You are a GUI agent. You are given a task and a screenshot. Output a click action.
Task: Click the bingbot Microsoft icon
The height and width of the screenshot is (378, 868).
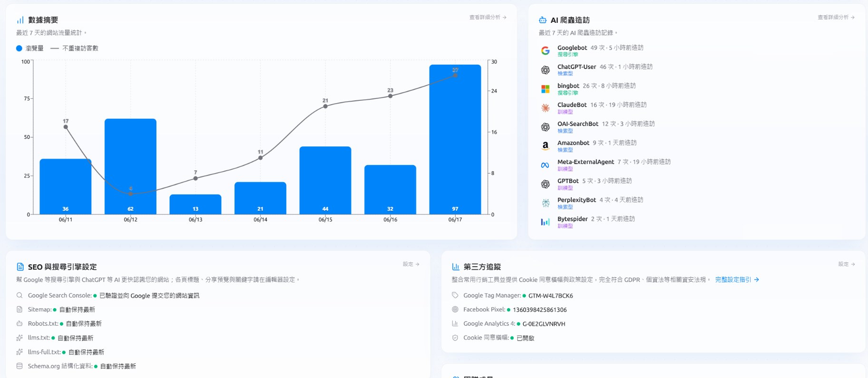tap(546, 89)
